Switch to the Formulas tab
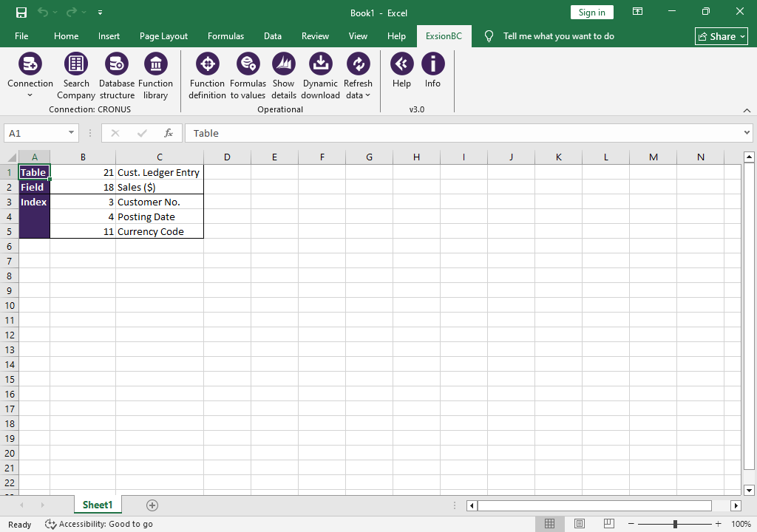This screenshot has height=532, width=757. tap(226, 36)
